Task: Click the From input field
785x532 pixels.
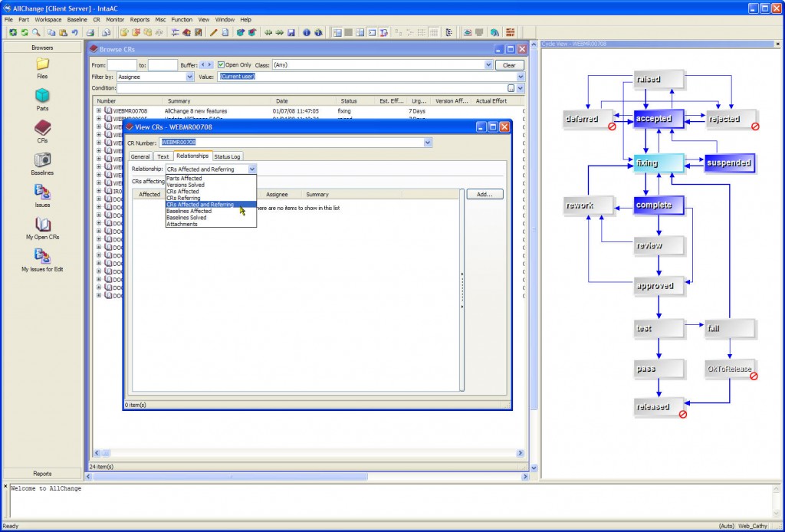Action: pyautogui.click(x=122, y=65)
